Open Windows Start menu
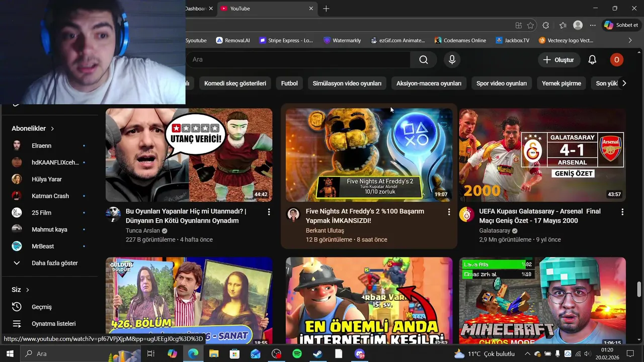This screenshot has width=644, height=362. [x=10, y=354]
